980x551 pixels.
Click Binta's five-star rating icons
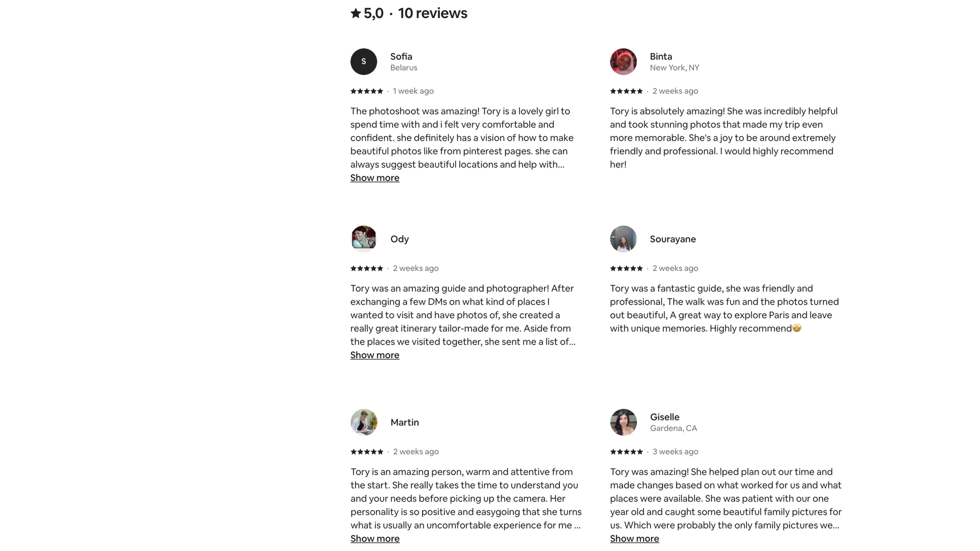626,91
